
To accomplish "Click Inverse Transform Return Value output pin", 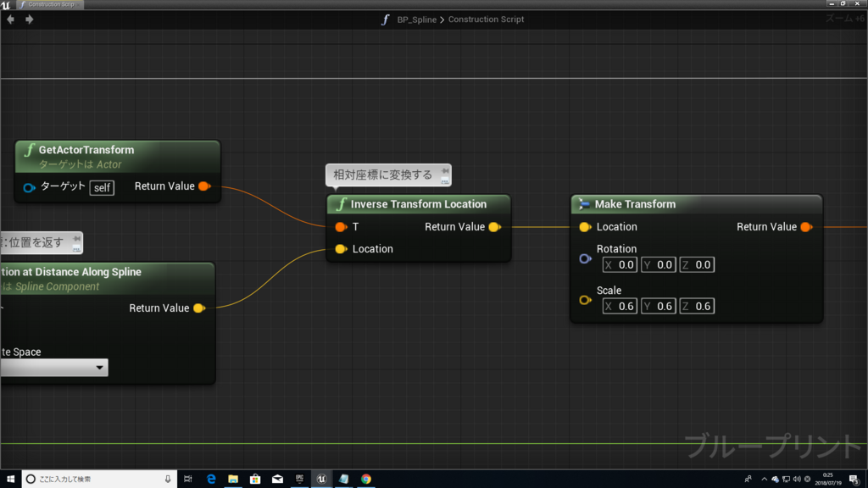I will pyautogui.click(x=495, y=227).
